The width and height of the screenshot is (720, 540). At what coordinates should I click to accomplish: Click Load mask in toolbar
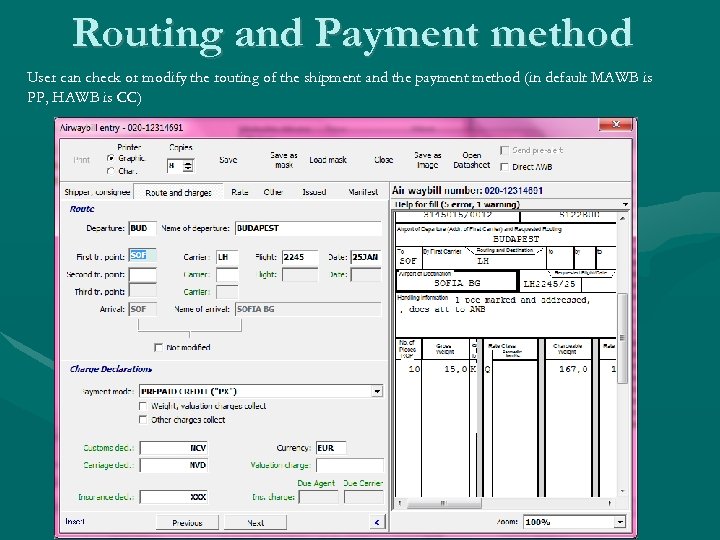tap(328, 160)
